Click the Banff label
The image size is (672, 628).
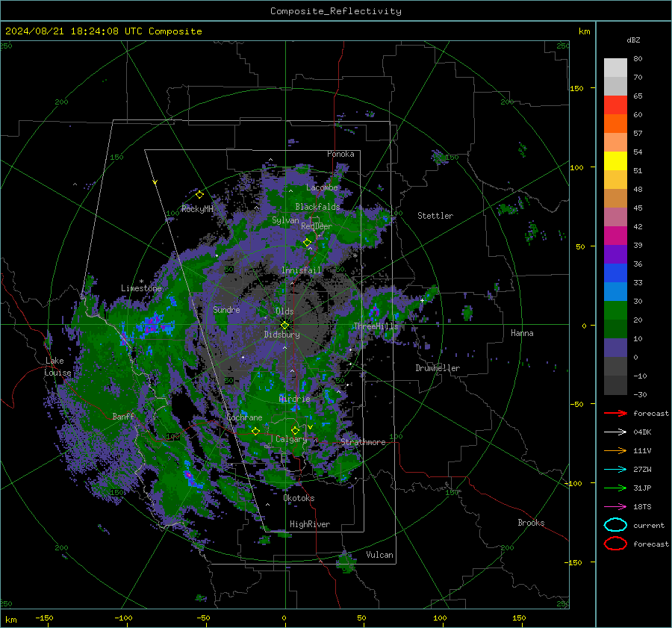(123, 416)
